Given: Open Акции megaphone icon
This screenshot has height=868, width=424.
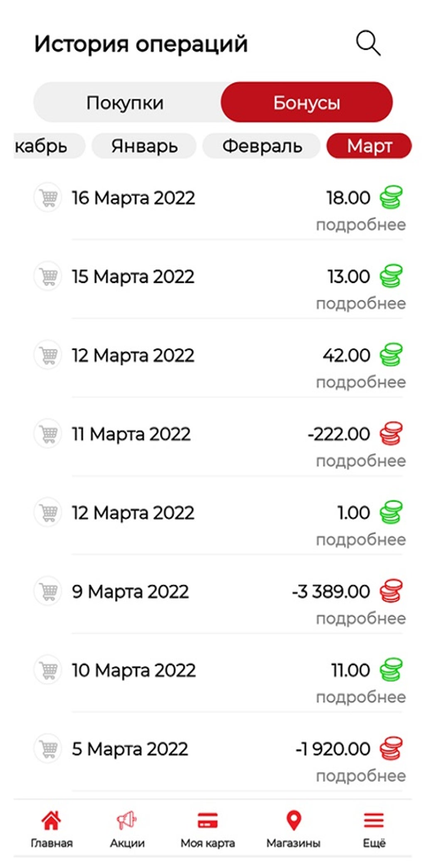Looking at the screenshot, I should [127, 821].
